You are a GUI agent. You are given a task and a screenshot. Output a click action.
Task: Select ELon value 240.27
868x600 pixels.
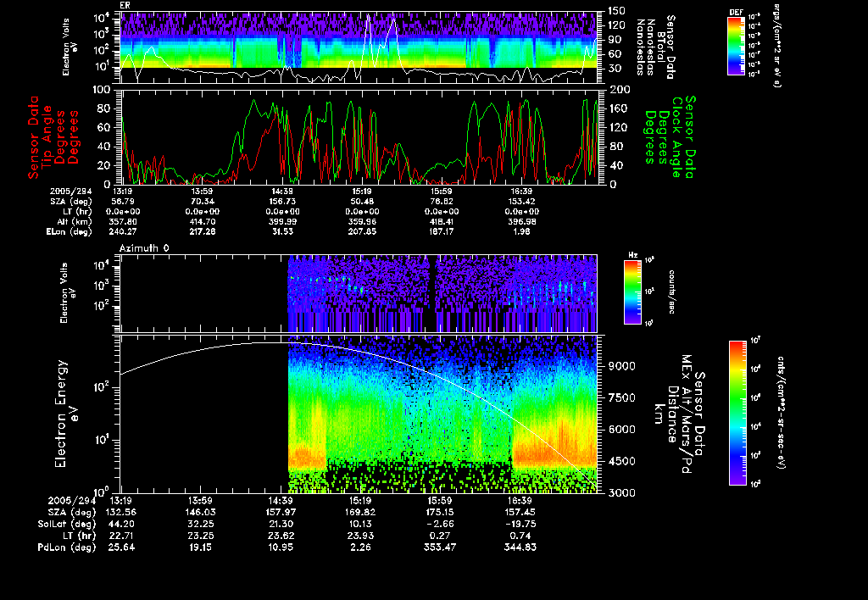[122, 231]
